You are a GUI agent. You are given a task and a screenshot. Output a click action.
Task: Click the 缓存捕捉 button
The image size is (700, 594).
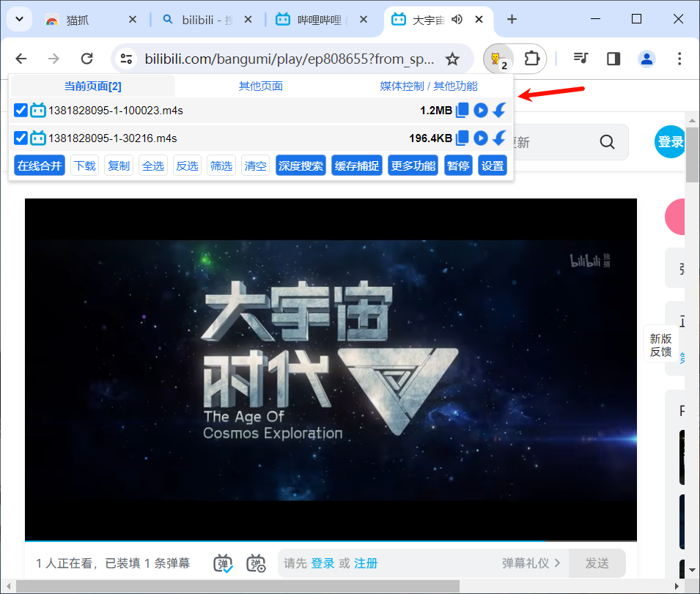[x=357, y=166]
